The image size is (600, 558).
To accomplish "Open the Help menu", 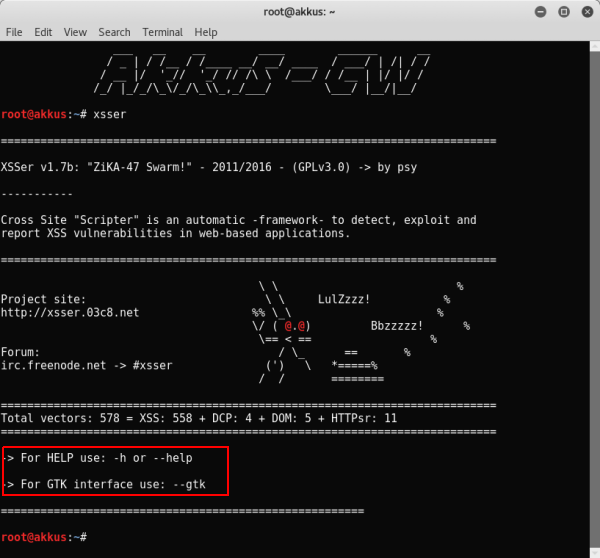I will tap(206, 32).
